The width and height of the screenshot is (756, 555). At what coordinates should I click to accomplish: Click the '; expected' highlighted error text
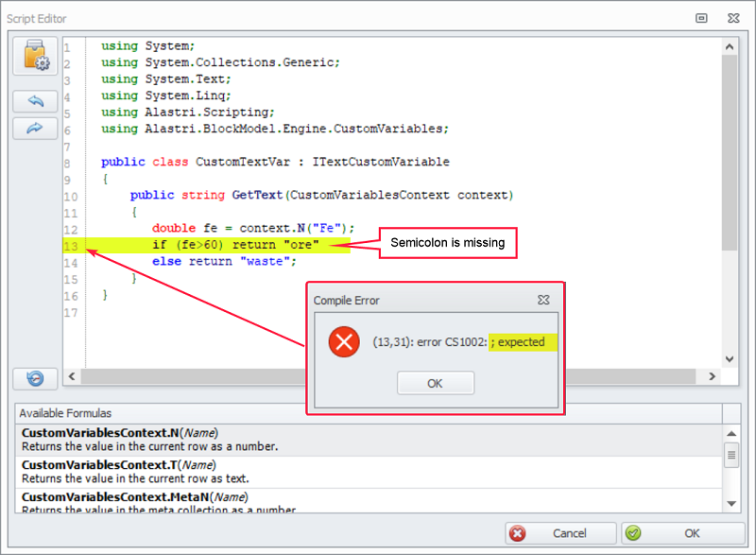point(523,342)
